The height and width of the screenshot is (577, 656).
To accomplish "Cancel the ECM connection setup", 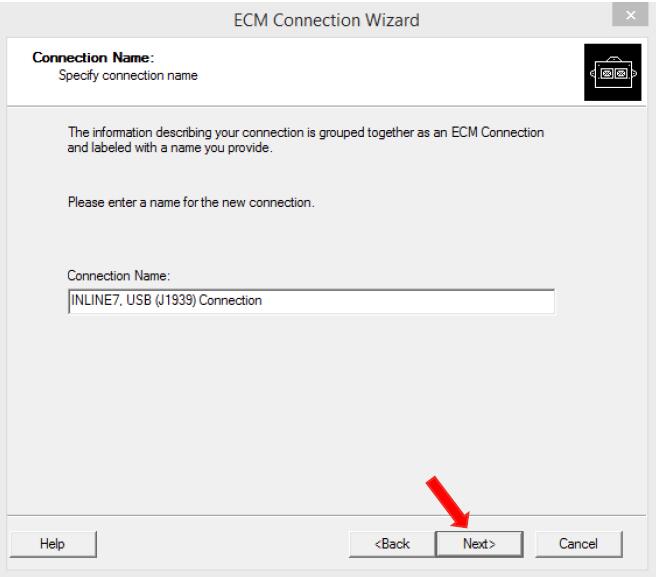I will point(579,544).
